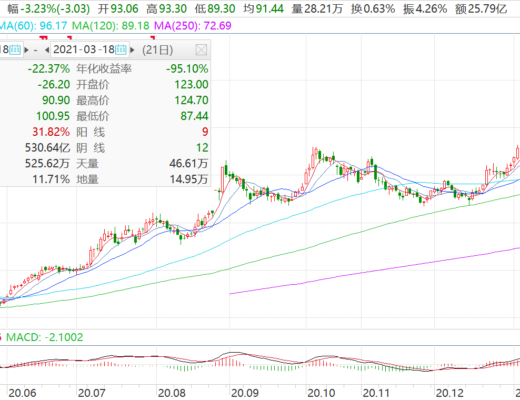Image resolution: width=520 pixels, height=400 pixels.
Task: Click the -26.20 price change value
Action: [x=54, y=84]
